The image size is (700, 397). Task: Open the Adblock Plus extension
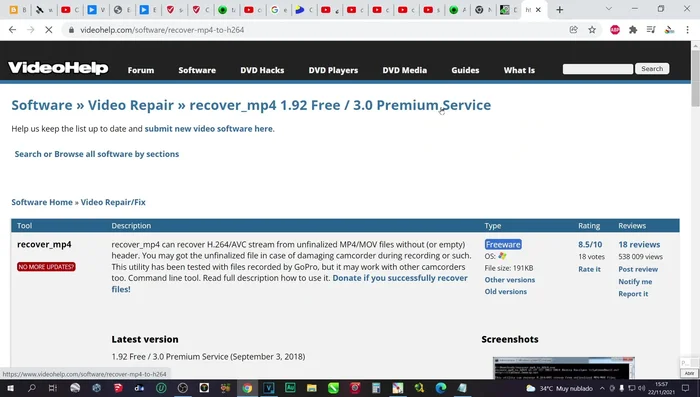tap(615, 30)
